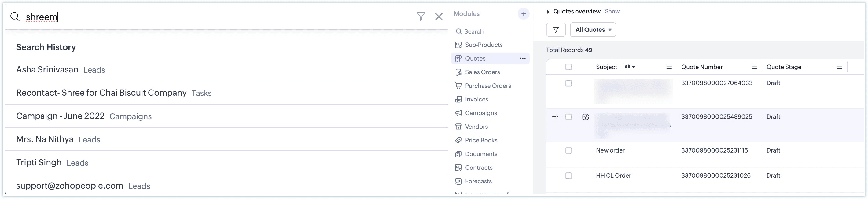Open the Quote Stage column menu icon
The height and width of the screenshot is (199, 868).
pos(839,67)
